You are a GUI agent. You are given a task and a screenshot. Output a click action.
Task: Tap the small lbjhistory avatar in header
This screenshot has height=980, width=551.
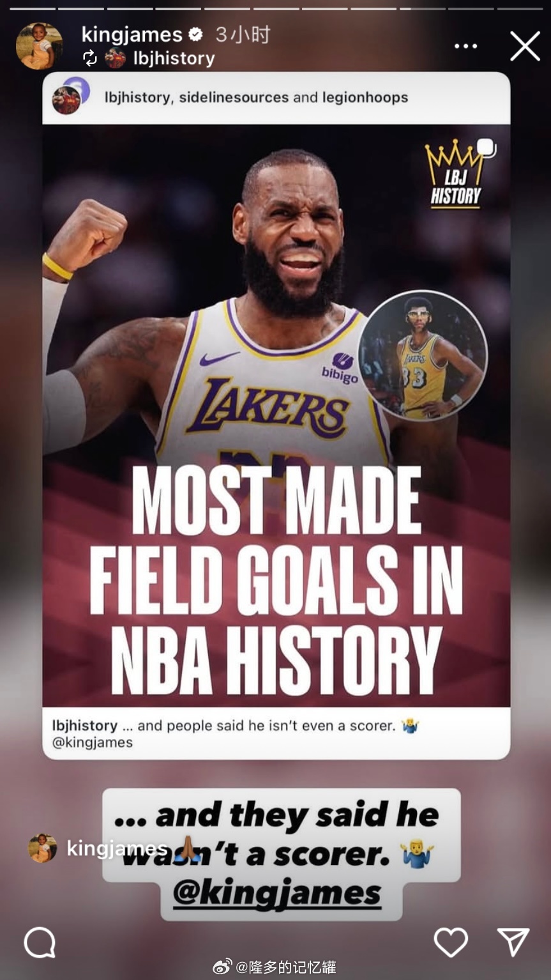115,58
